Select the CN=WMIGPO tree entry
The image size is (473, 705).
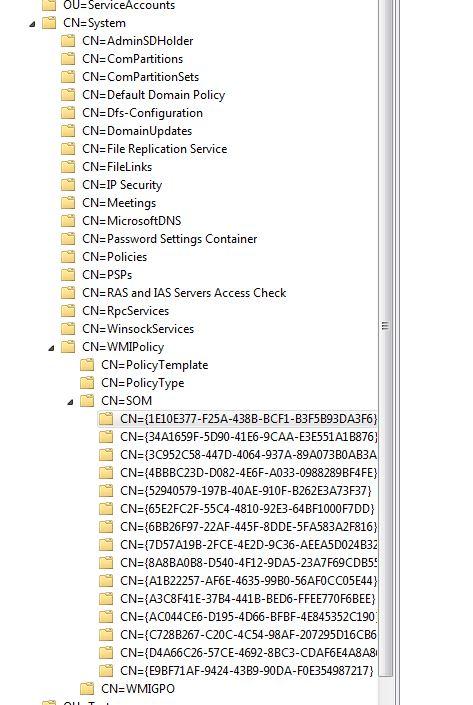point(138,688)
